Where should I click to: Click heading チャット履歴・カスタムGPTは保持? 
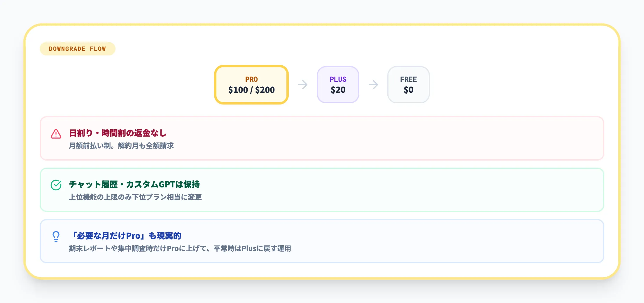(134, 184)
